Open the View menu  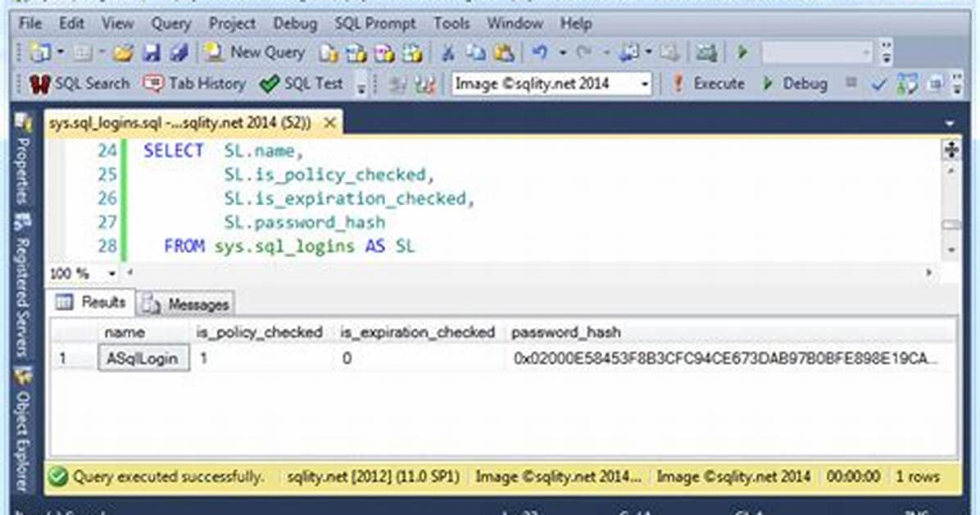tap(117, 24)
